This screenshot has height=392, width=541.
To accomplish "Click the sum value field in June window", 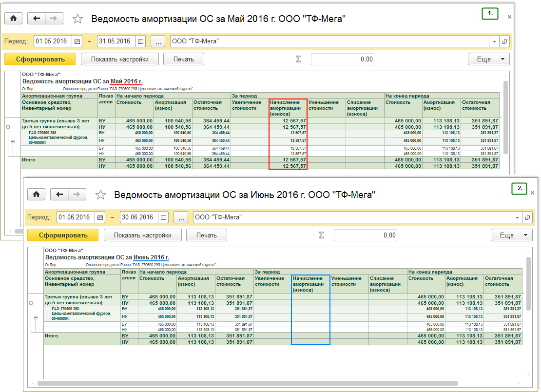I will coord(365,235).
